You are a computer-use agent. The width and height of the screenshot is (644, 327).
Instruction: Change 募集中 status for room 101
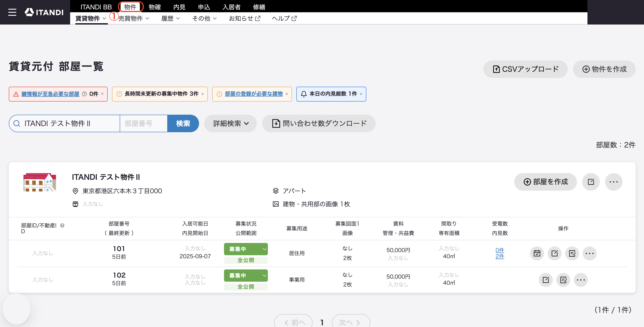point(246,249)
